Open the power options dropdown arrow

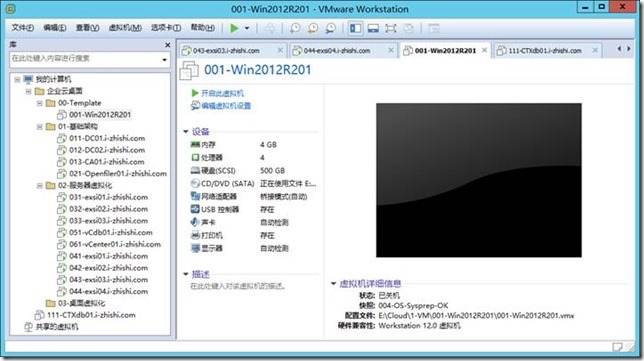click(x=247, y=28)
